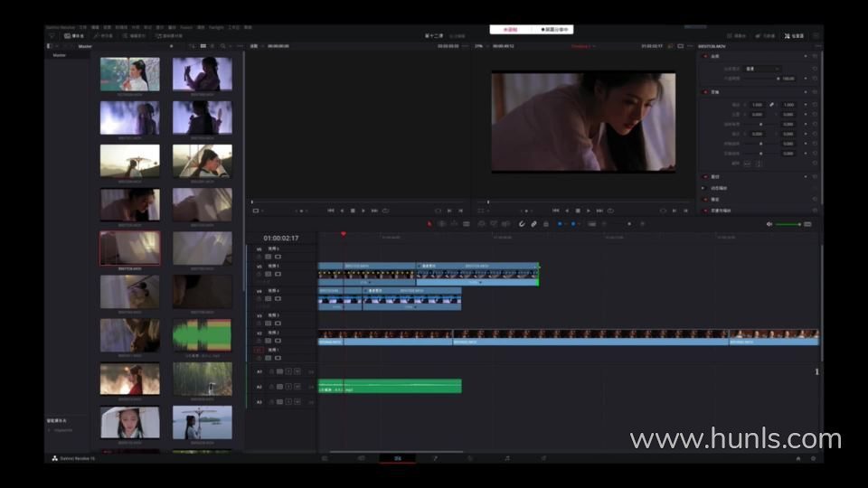Image resolution: width=868 pixels, height=488 pixels.
Task: Open the Composite Mode dropdown in Inspector
Action: pos(762,68)
